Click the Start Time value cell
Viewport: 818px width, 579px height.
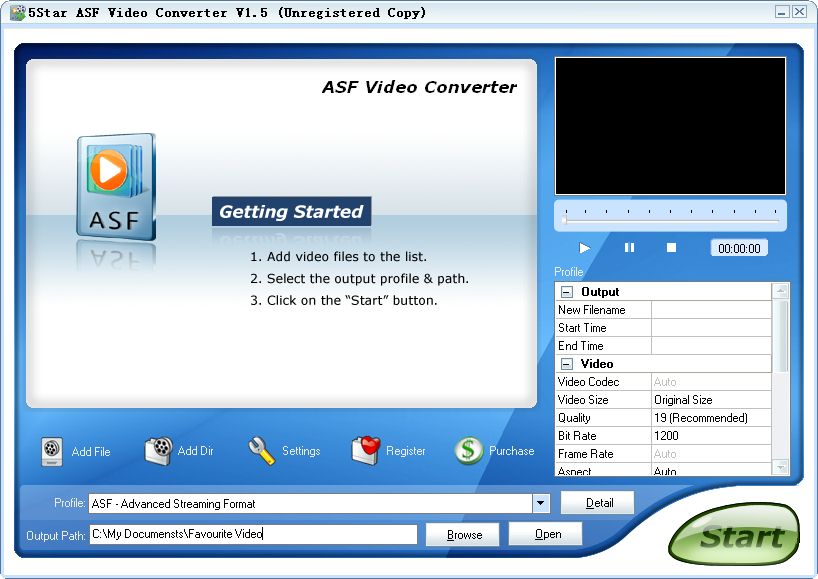(x=711, y=328)
